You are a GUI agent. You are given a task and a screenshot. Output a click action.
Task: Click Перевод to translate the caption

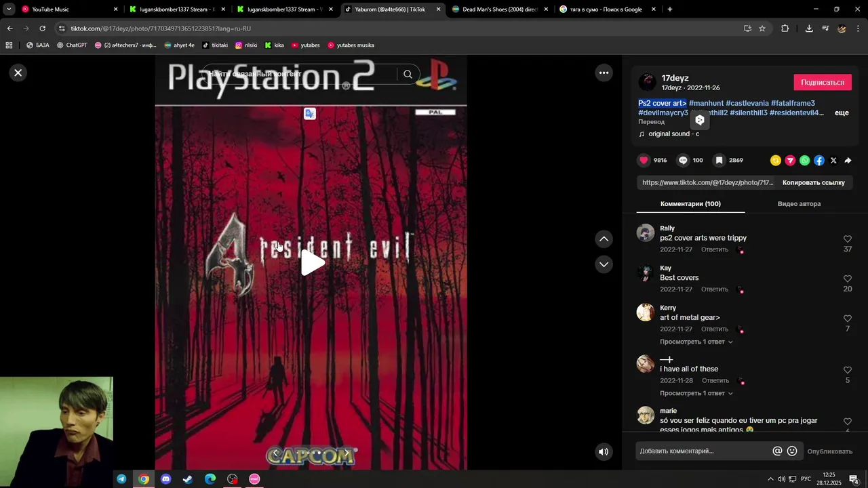651,122
